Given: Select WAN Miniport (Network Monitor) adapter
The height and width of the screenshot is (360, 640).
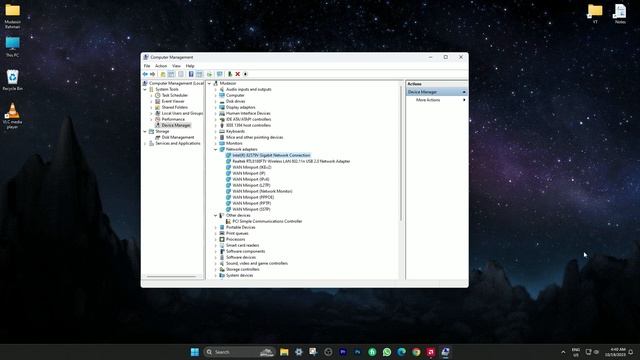Looking at the screenshot, I should click(262, 191).
